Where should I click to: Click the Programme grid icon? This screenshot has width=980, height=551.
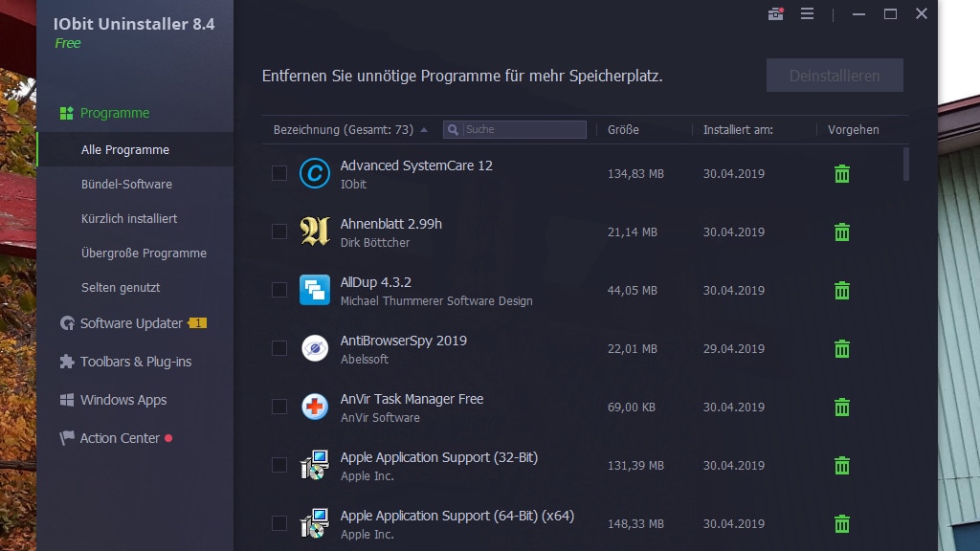click(66, 113)
